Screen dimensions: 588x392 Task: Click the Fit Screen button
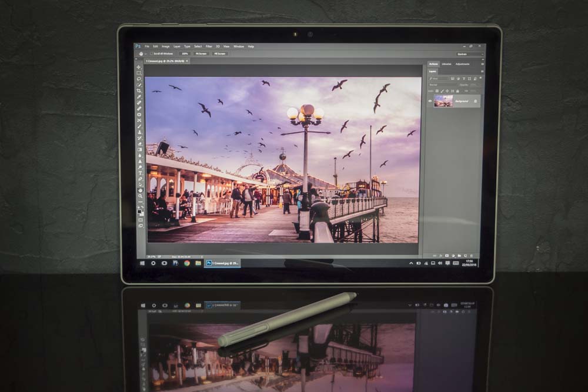[201, 53]
